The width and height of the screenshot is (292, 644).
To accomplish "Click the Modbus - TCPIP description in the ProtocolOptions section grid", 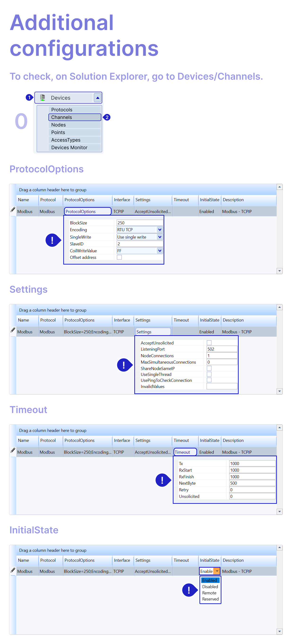I will [237, 212].
